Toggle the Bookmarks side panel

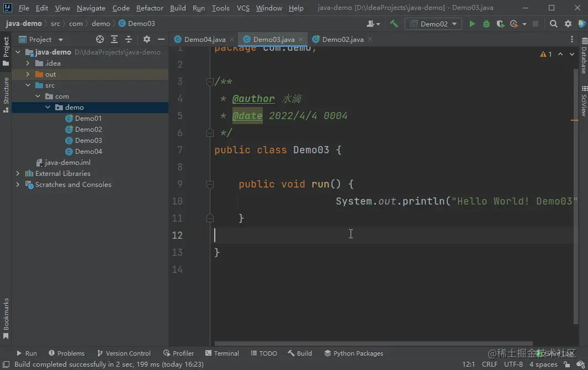tap(6, 318)
